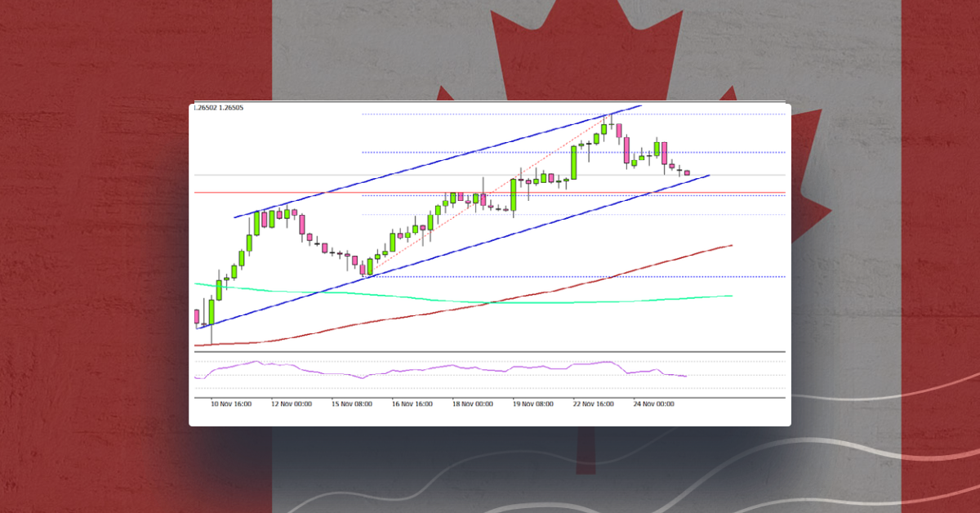Click the topmost dotted resistance level
The image size is (980, 513).
click(457, 114)
